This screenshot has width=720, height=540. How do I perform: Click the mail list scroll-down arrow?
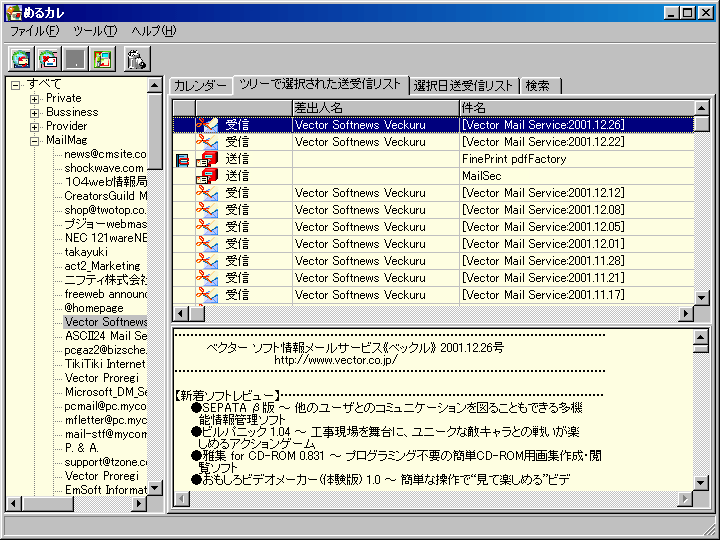coord(702,298)
